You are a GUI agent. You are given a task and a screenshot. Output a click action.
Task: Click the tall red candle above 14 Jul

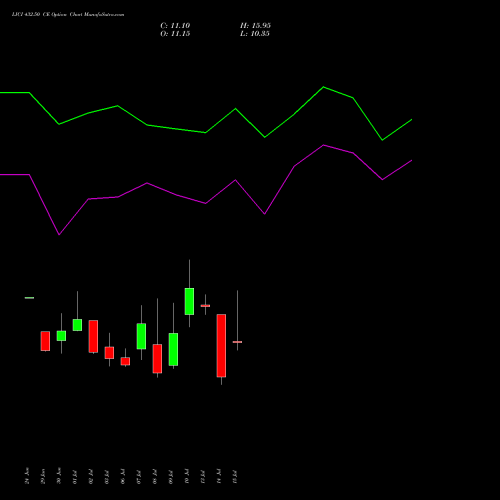(221, 346)
